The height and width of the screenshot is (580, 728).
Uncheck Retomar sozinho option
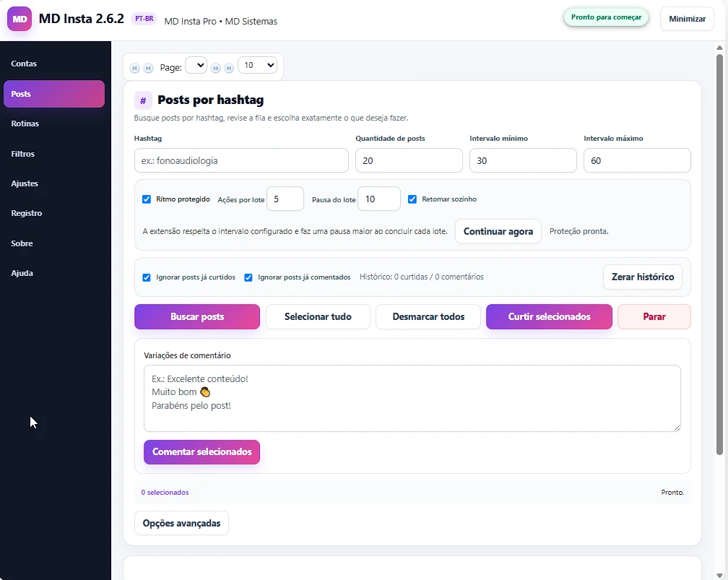pyautogui.click(x=412, y=199)
